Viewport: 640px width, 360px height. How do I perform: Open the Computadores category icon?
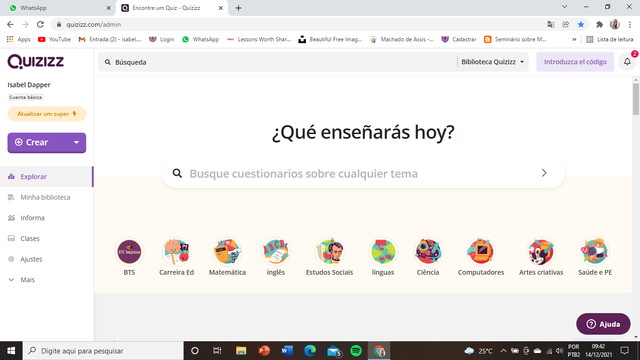[481, 251]
